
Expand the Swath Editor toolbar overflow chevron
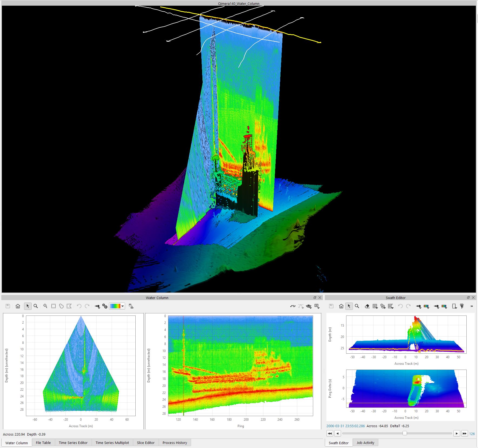click(x=472, y=306)
